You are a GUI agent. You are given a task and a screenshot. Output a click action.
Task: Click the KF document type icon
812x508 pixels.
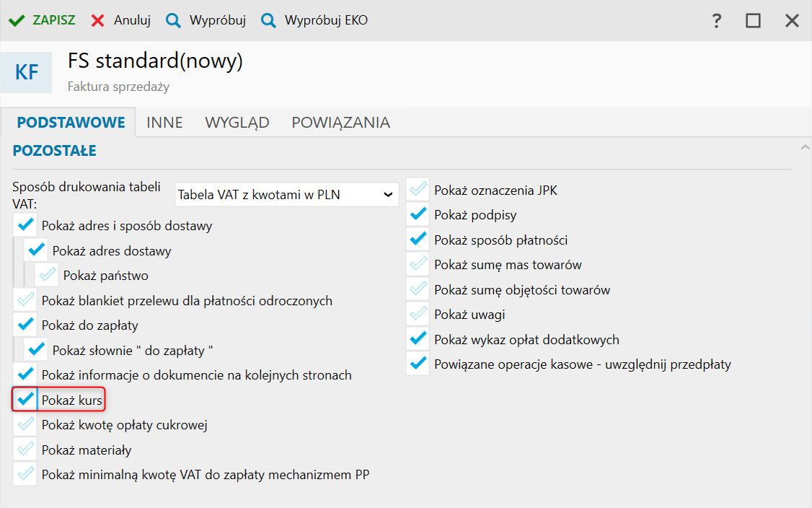(27, 73)
